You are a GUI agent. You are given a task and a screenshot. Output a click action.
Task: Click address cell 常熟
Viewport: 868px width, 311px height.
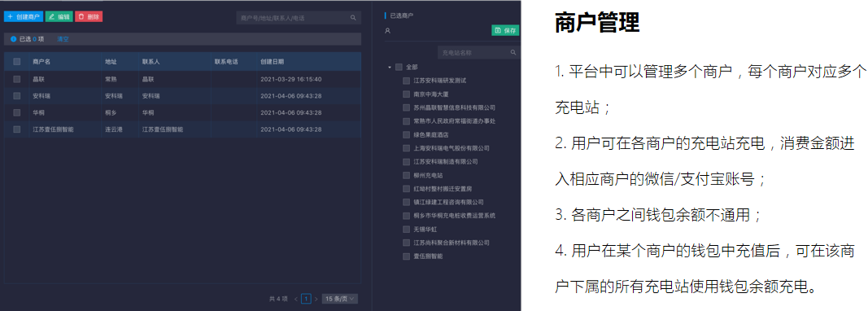[x=111, y=79]
